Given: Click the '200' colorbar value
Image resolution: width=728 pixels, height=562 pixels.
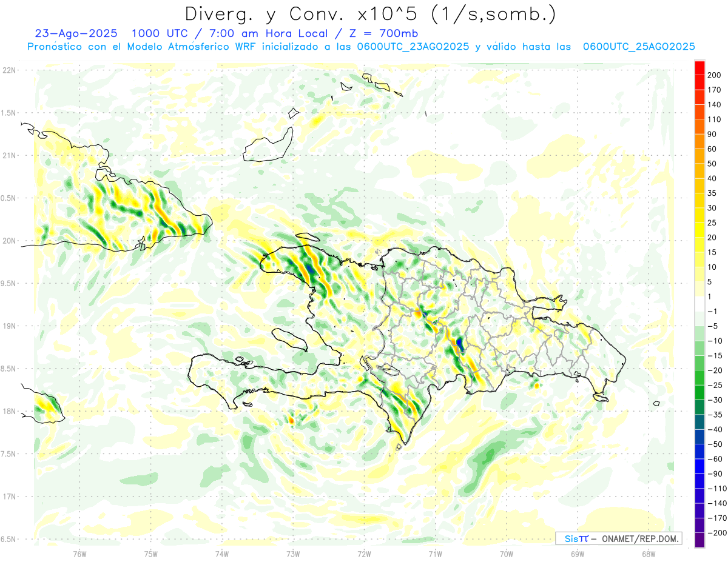Looking at the screenshot, I should [714, 75].
